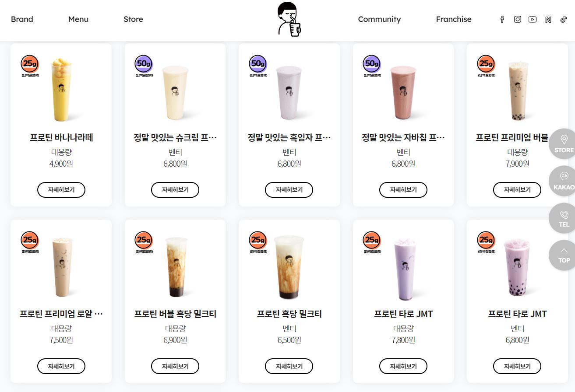Select the 정말 맛있는 자바칩 drink image

click(403, 93)
